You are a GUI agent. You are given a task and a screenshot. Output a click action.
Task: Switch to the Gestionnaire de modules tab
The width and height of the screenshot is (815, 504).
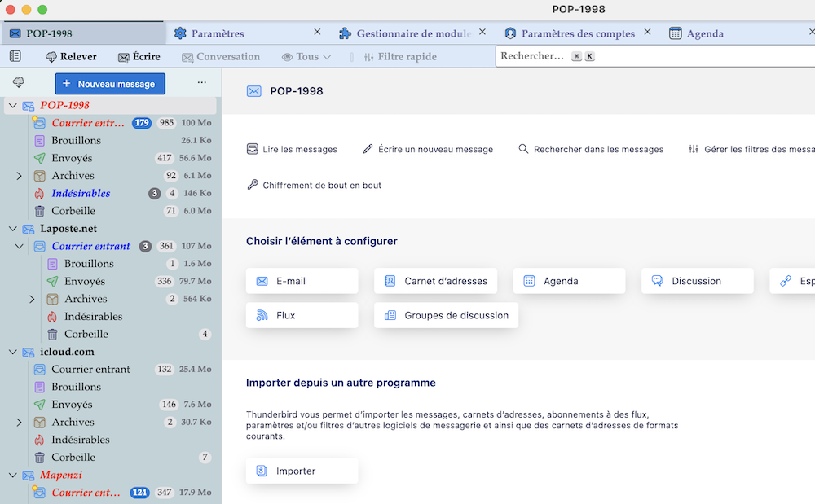[414, 33]
